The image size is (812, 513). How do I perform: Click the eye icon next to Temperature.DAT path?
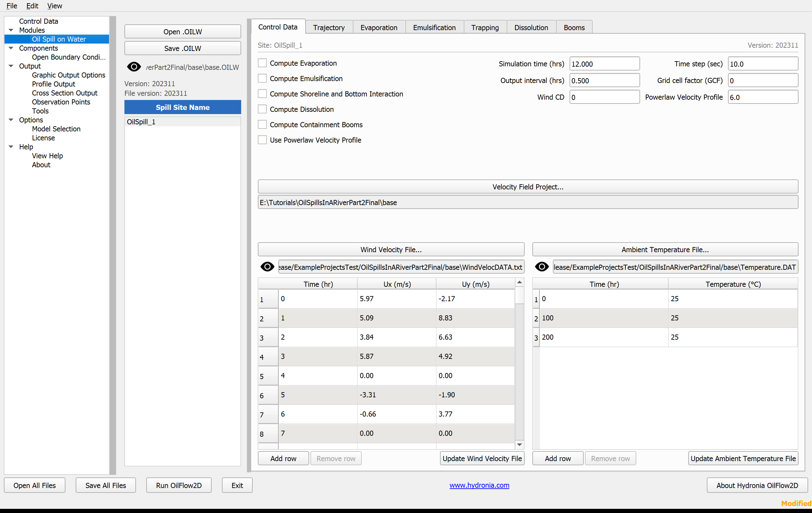pyautogui.click(x=542, y=267)
